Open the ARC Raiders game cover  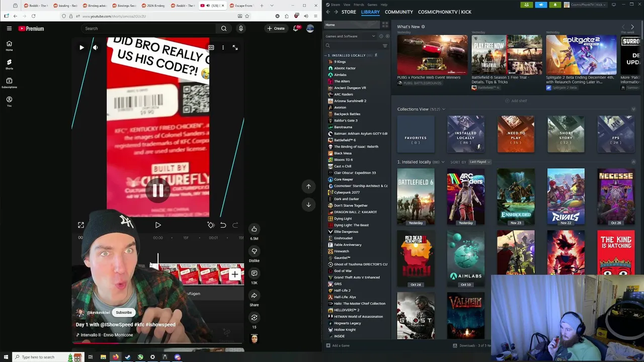pyautogui.click(x=466, y=197)
